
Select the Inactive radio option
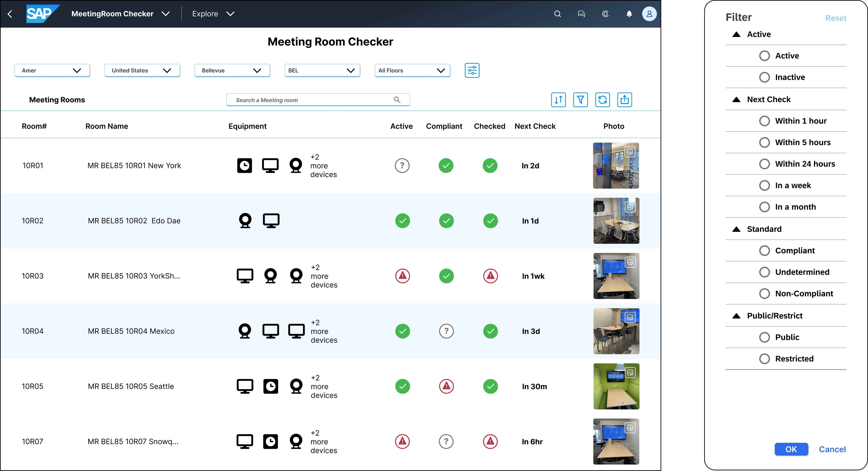pos(765,77)
